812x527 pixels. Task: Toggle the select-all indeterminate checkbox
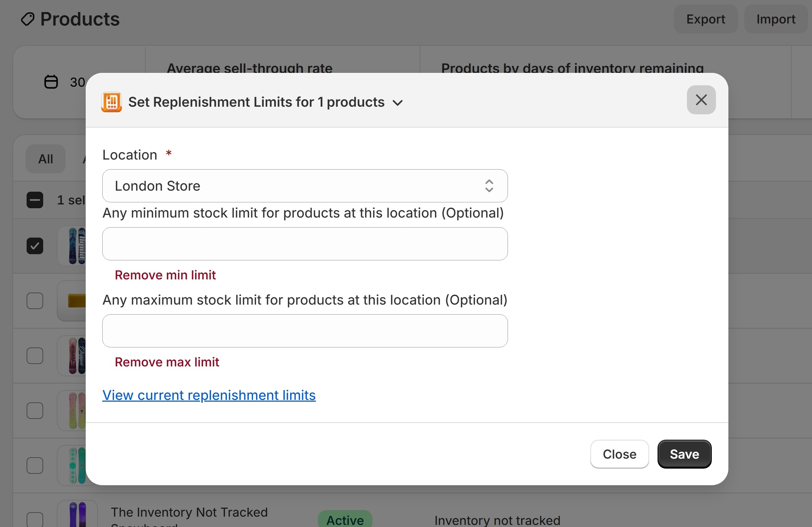(35, 200)
